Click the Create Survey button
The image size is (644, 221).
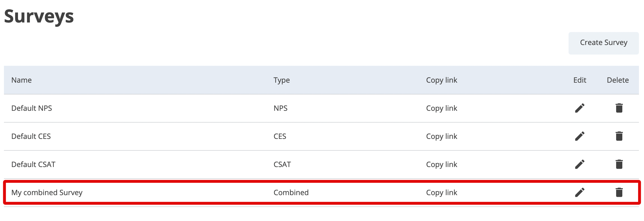click(603, 43)
